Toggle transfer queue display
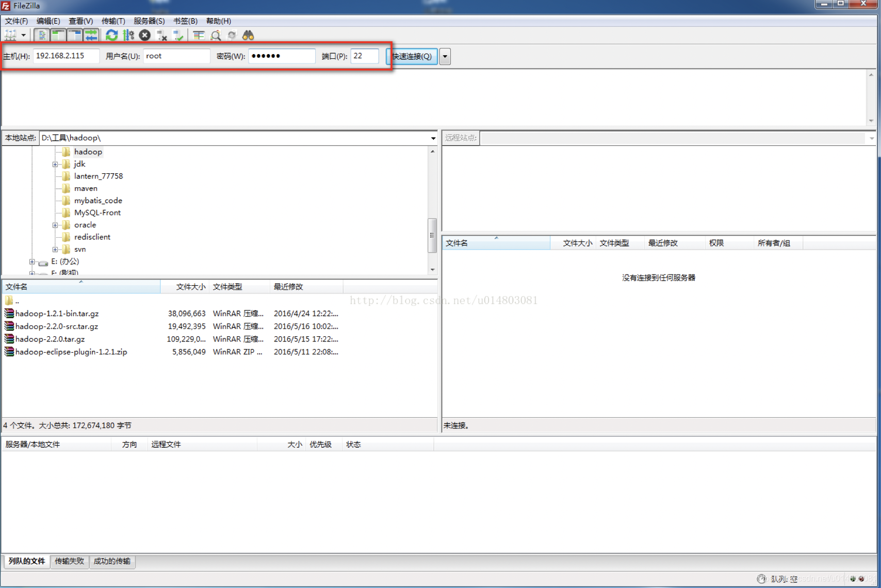881x588 pixels. 91,35
